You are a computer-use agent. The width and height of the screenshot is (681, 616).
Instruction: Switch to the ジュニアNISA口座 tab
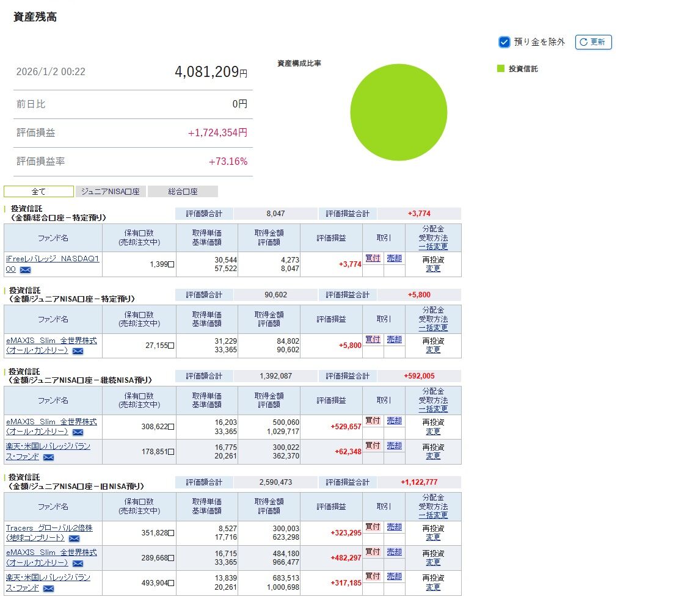[111, 192]
